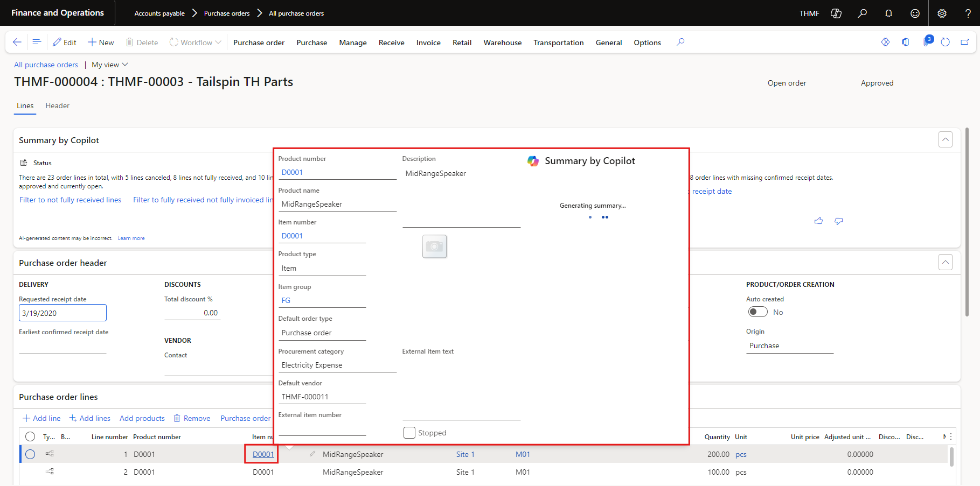The image size is (980, 486).
Task: Open notifications bell icon
Action: tap(888, 13)
